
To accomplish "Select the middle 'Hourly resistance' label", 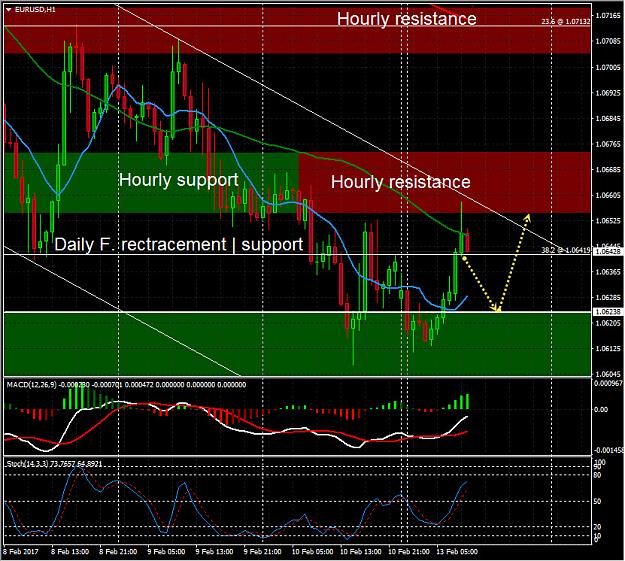I will pyautogui.click(x=401, y=182).
